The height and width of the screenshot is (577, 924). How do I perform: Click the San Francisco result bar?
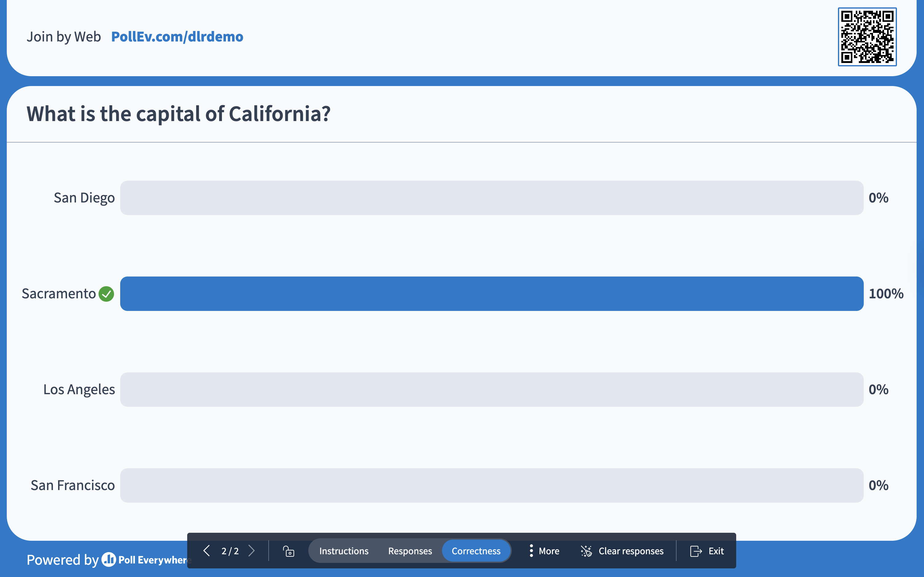(492, 485)
